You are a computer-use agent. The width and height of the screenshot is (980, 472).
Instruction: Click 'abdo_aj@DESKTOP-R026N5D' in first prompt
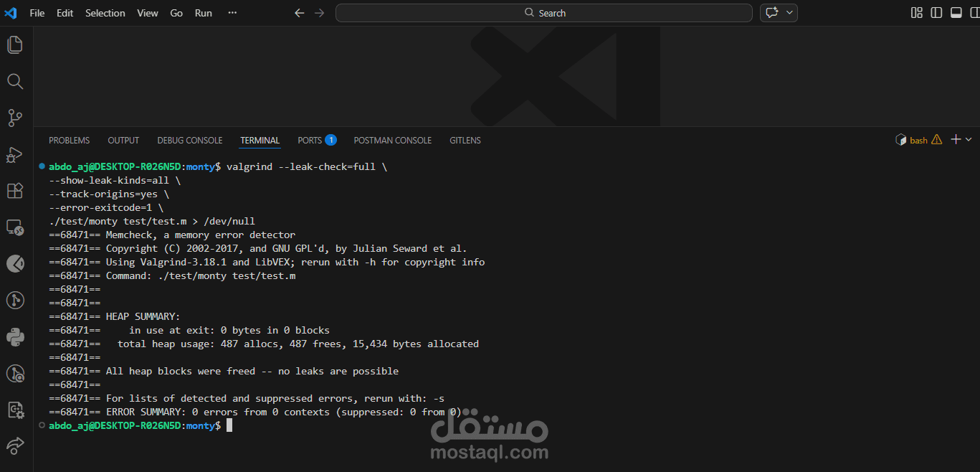click(x=115, y=166)
